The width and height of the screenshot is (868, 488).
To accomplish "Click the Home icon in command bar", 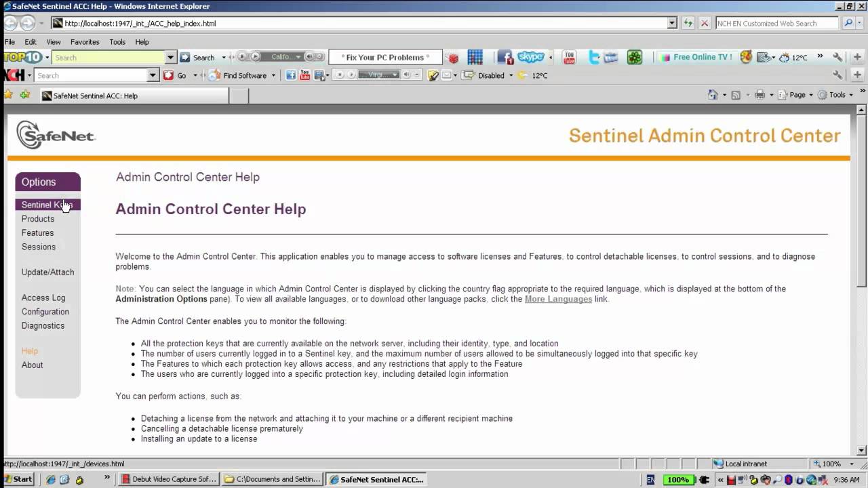I will click(713, 95).
